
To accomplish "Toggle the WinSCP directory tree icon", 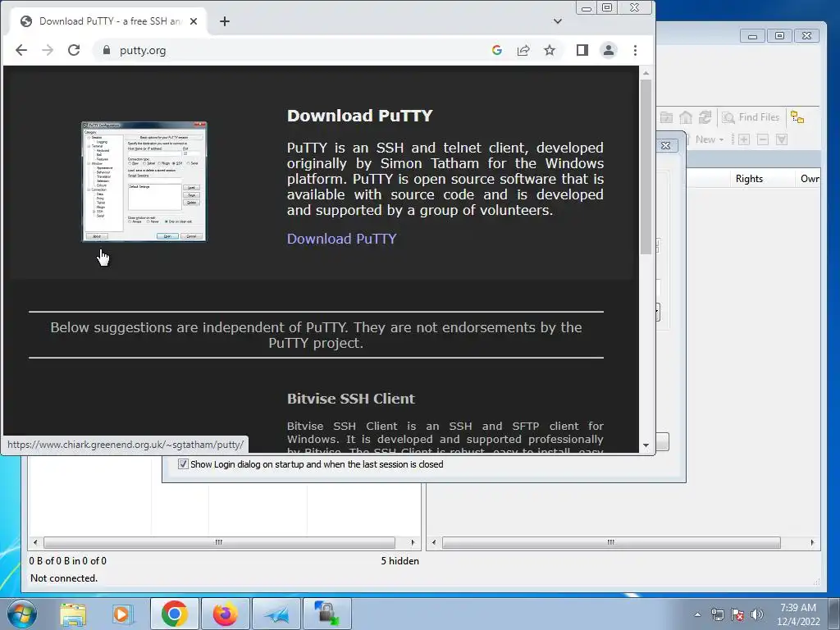I will tap(797, 117).
